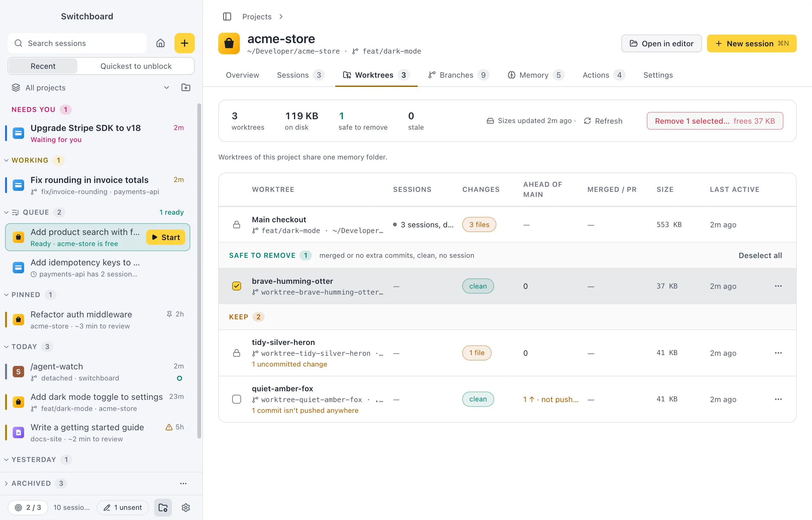Image resolution: width=812 pixels, height=520 pixels.
Task: Click the S avatar for /agent-watch
Action: [x=18, y=371]
